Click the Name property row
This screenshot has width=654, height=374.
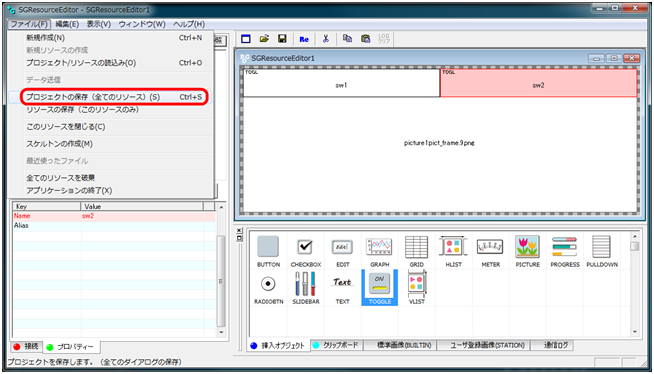click(114, 216)
